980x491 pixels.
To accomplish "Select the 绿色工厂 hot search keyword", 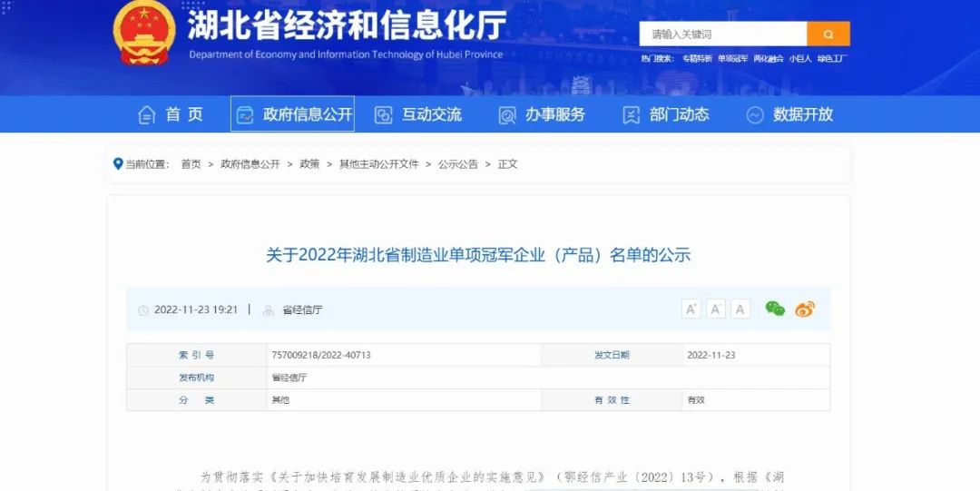I will (831, 59).
